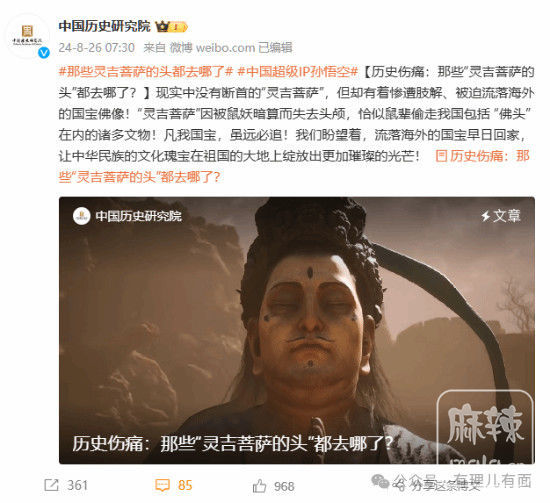Open the article card thumbnail image
This screenshot has height=503, width=550.
pyautogui.click(x=297, y=330)
